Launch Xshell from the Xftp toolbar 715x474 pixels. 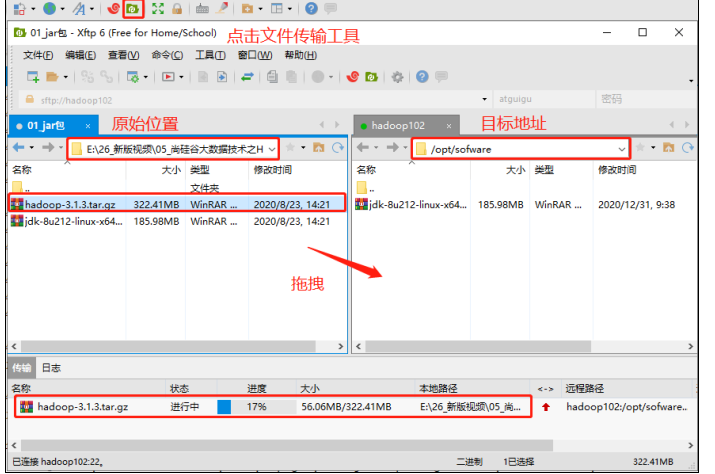pos(352,77)
